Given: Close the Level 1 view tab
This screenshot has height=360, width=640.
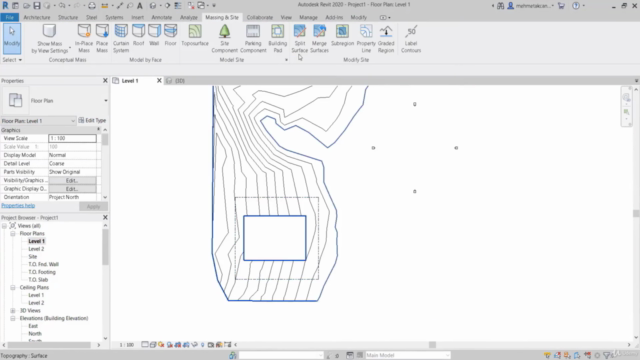Looking at the screenshot, I should tap(159, 81).
